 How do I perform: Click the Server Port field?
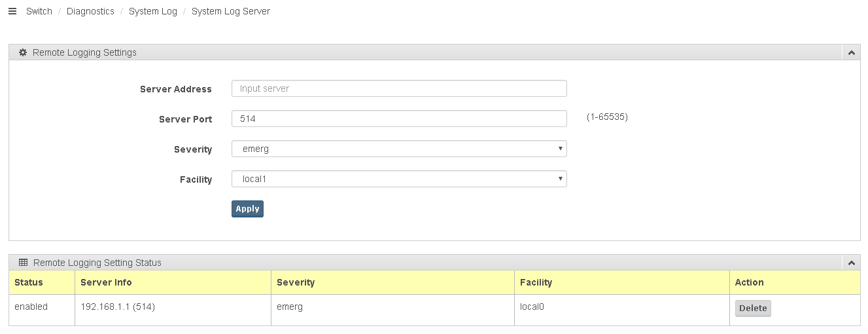(399, 119)
